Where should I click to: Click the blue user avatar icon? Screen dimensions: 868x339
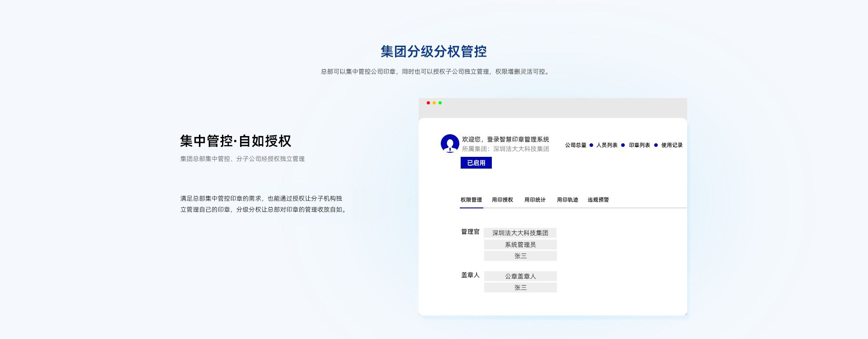tap(450, 143)
